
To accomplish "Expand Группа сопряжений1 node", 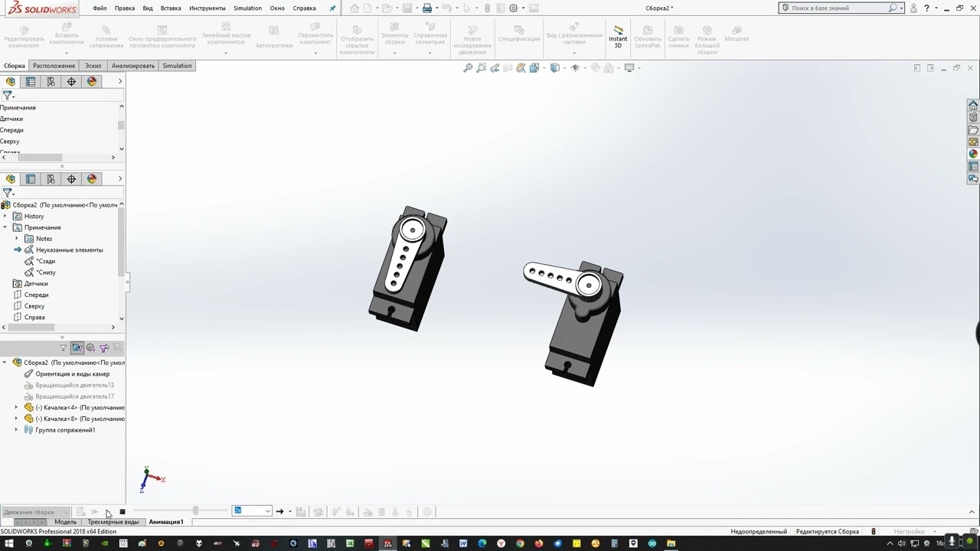I will click(16, 430).
